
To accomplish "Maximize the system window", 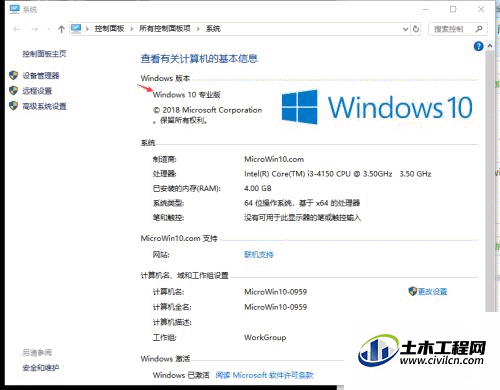I will [x=453, y=9].
